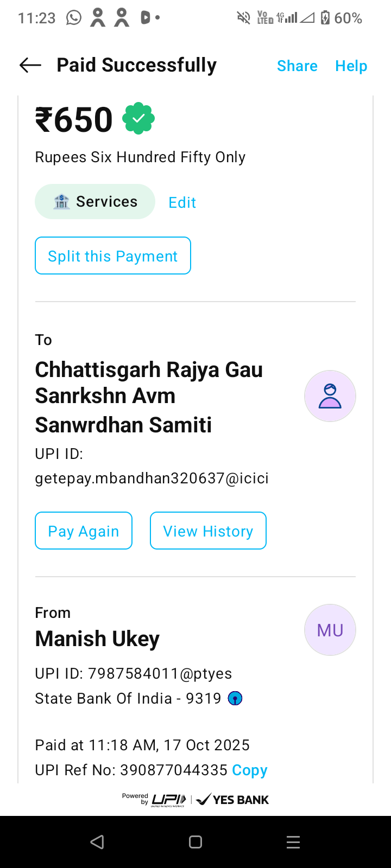Open the Help page
This screenshot has width=391, height=868.
click(x=351, y=66)
